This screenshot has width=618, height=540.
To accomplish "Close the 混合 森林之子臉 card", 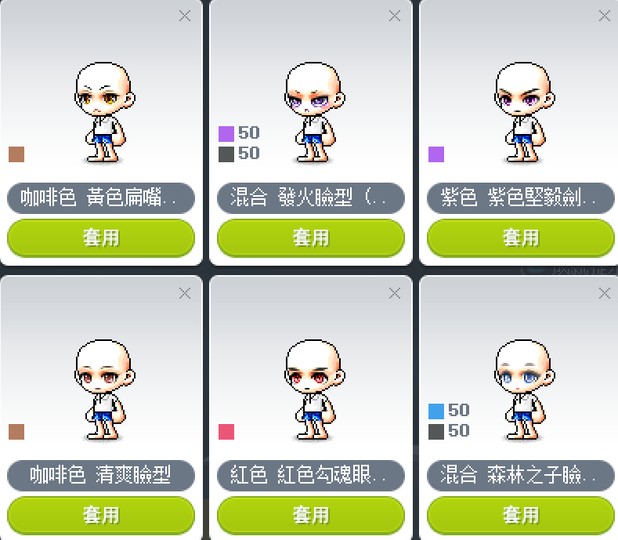I will (604, 293).
